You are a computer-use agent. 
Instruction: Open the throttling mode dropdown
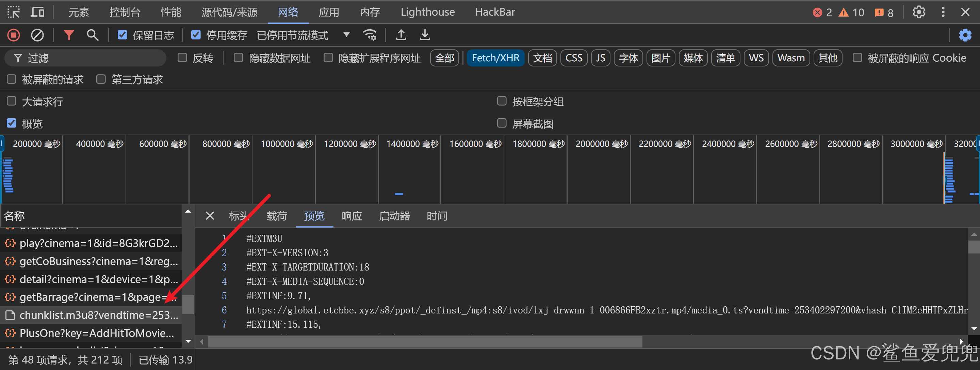tap(304, 35)
